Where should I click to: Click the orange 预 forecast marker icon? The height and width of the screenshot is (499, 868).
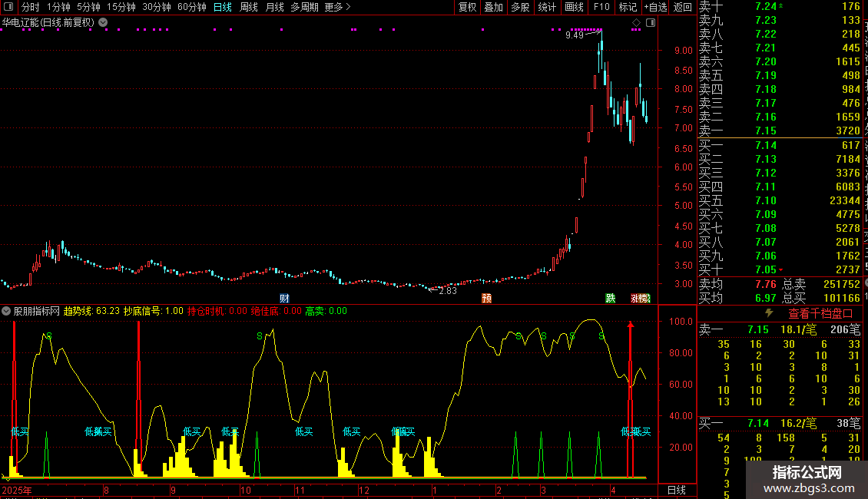tap(486, 299)
